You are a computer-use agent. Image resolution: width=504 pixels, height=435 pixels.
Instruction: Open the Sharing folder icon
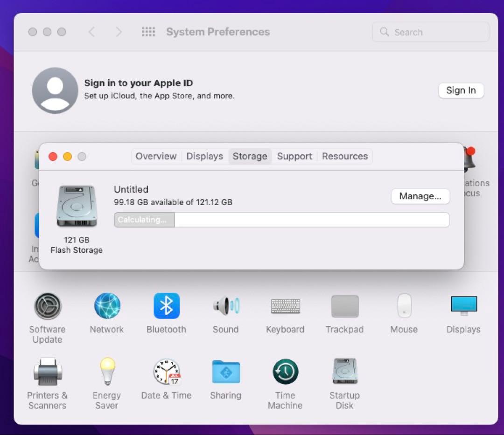pos(226,372)
